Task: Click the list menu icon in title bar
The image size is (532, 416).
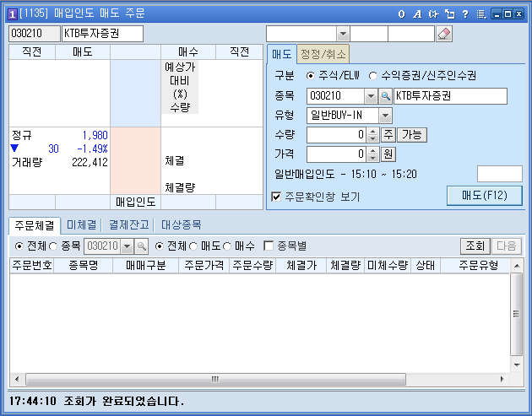Action: (x=480, y=14)
